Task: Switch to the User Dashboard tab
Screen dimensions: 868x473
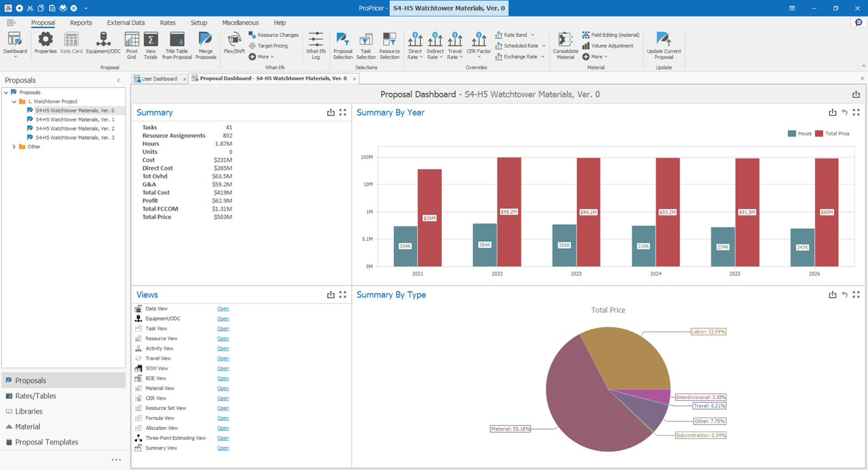Action: click(x=159, y=79)
